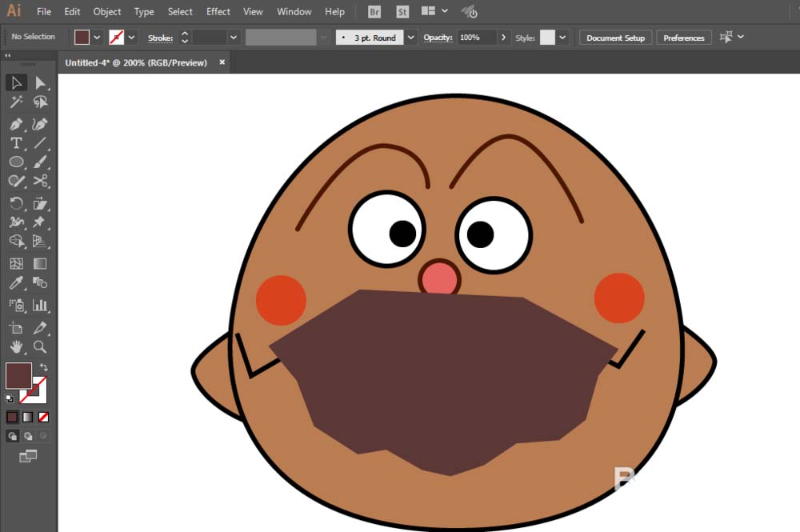This screenshot has height=532, width=800.
Task: Set paint mode to None
Action: pos(44,417)
